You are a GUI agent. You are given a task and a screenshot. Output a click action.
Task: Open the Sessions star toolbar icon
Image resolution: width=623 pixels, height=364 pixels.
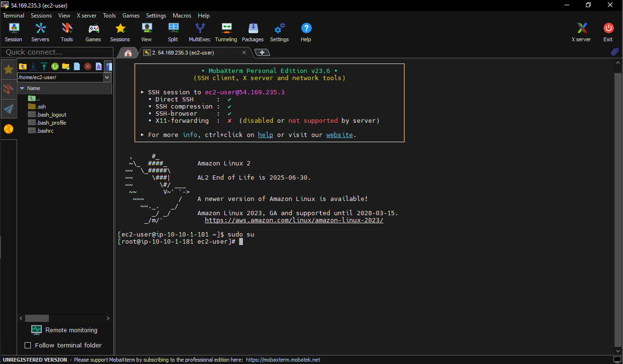click(120, 32)
